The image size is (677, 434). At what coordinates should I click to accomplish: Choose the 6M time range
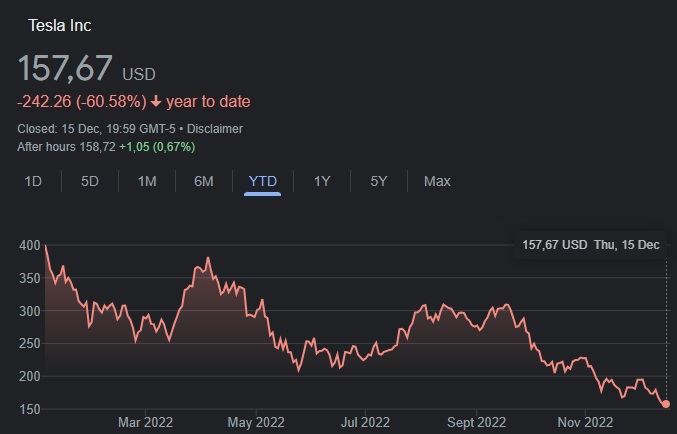coord(204,181)
